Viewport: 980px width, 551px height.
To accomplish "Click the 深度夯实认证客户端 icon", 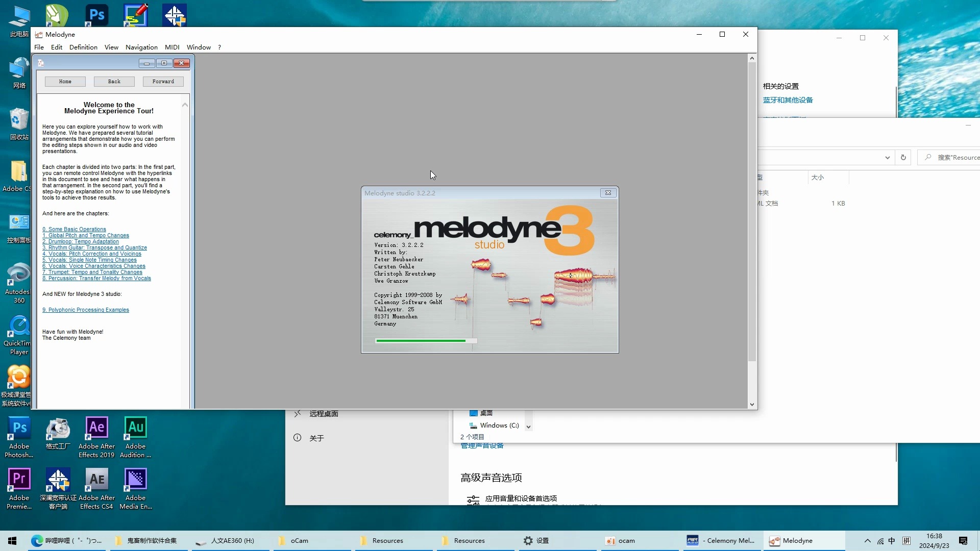I will (57, 479).
